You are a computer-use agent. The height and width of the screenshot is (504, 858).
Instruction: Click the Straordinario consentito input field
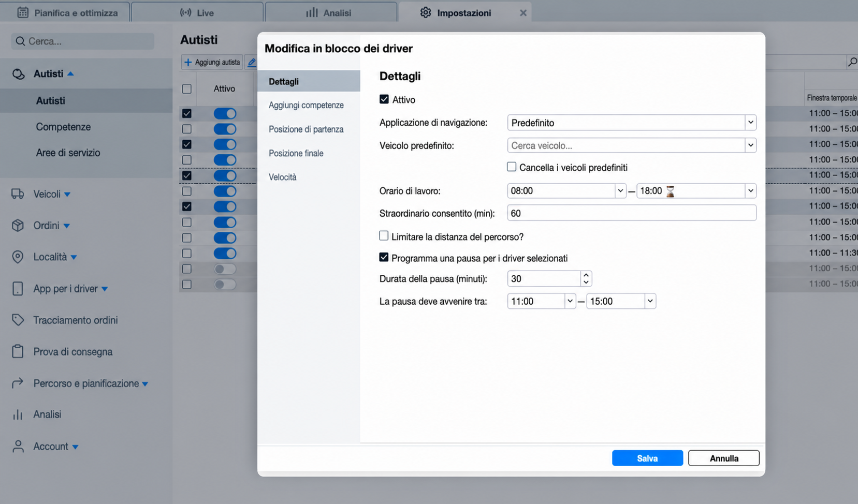click(x=632, y=213)
